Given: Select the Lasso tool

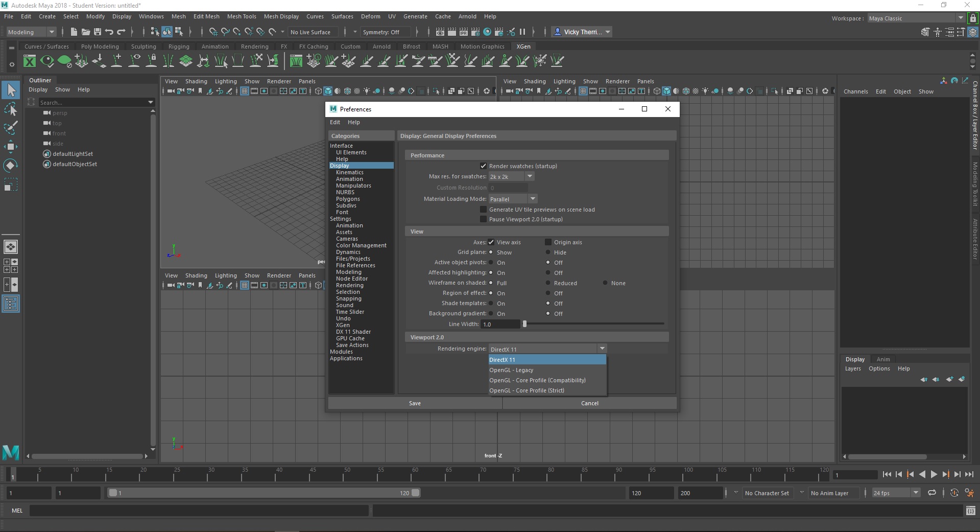Looking at the screenshot, I should click(11, 109).
